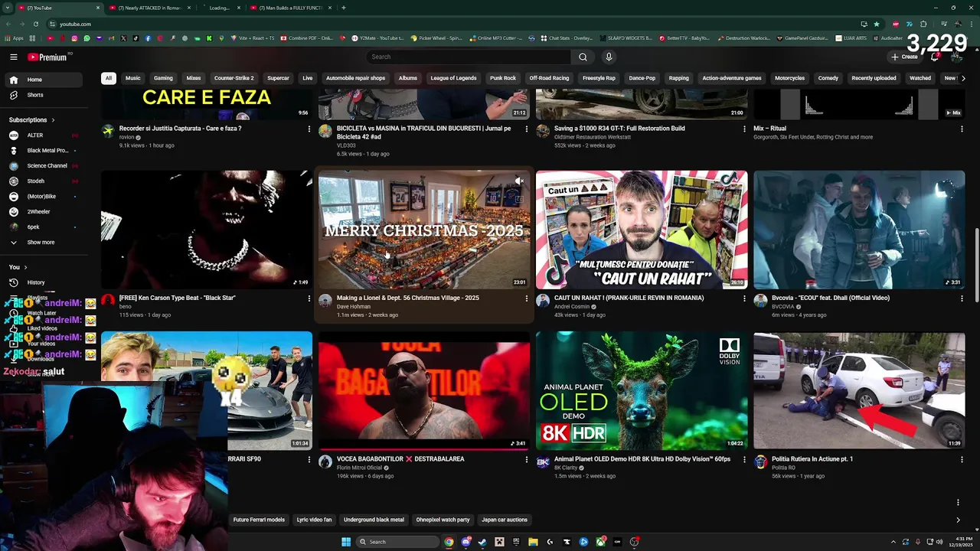Expand the You section chevron
Image resolution: width=980 pixels, height=551 pixels.
(25, 267)
